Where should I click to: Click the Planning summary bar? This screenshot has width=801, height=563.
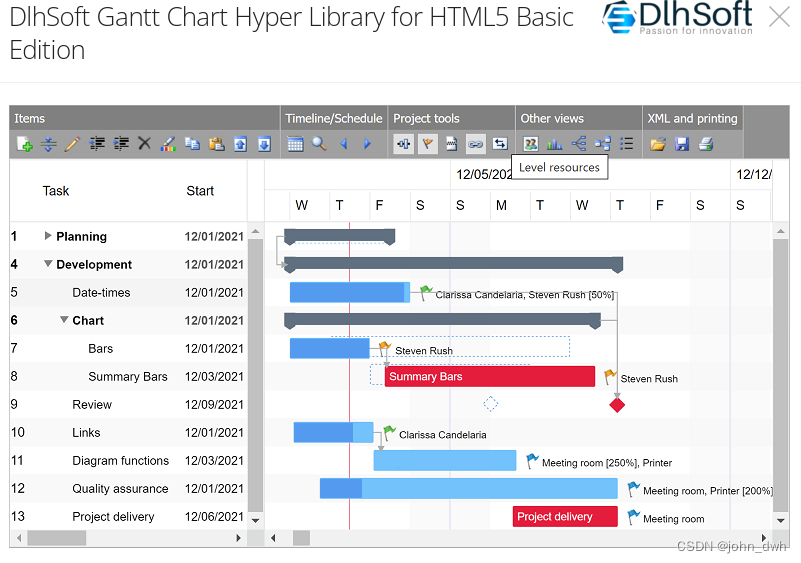click(339, 236)
